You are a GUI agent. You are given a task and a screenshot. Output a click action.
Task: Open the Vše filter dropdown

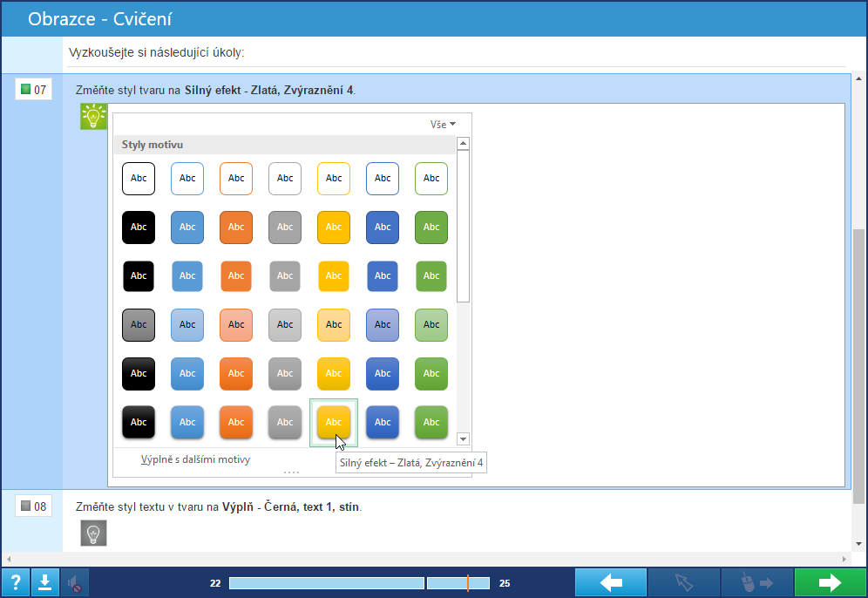pos(443,125)
